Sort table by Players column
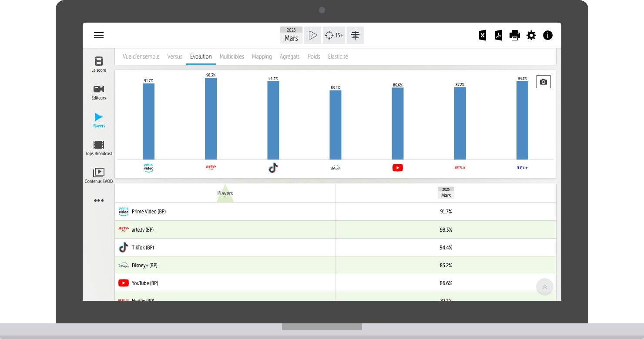Screen dimensions: 644x339 225,193
